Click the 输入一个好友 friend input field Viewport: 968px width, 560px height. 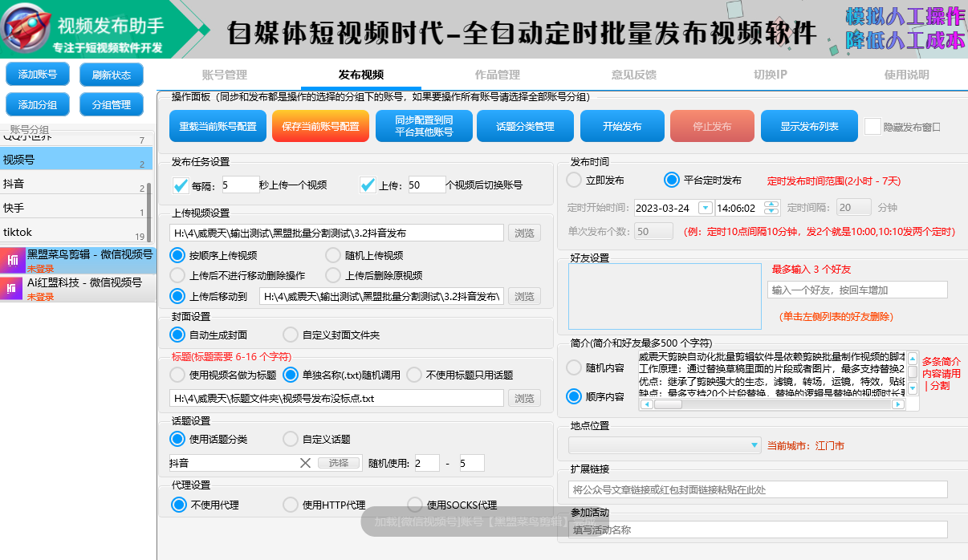pyautogui.click(x=857, y=290)
